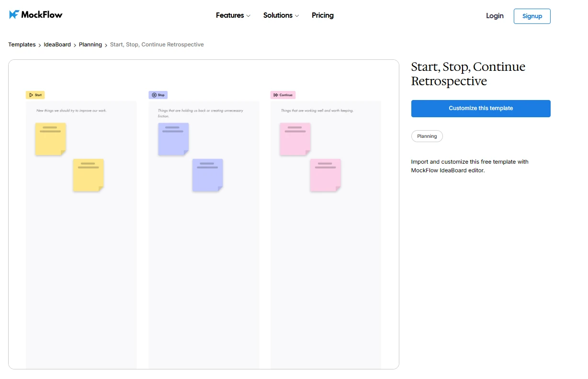588x379 pixels.
Task: Click 'Things that are working well' text
Action: click(x=317, y=111)
